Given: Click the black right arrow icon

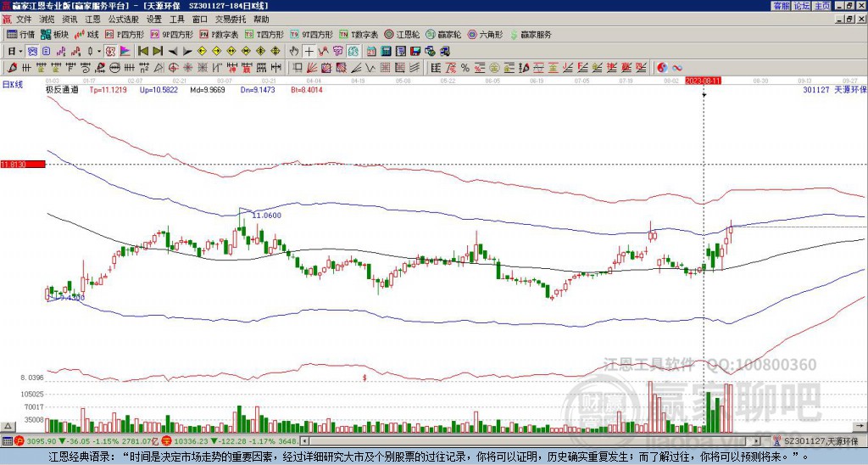Looking at the screenshot, I should click(187, 52).
